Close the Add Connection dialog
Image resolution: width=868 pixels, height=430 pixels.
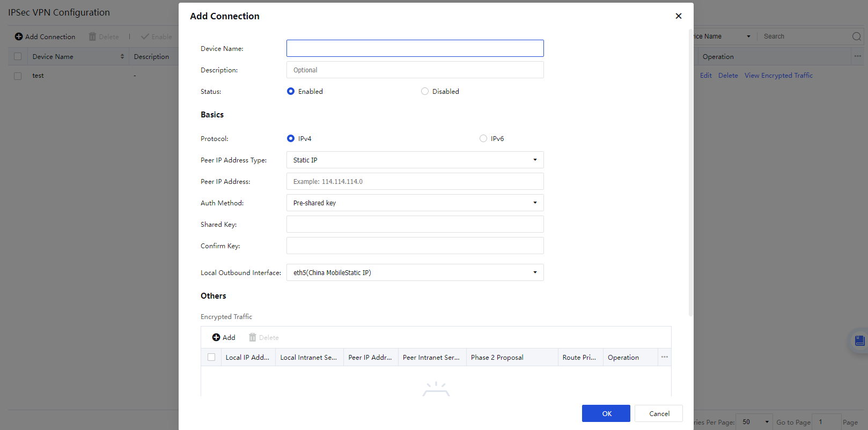678,16
